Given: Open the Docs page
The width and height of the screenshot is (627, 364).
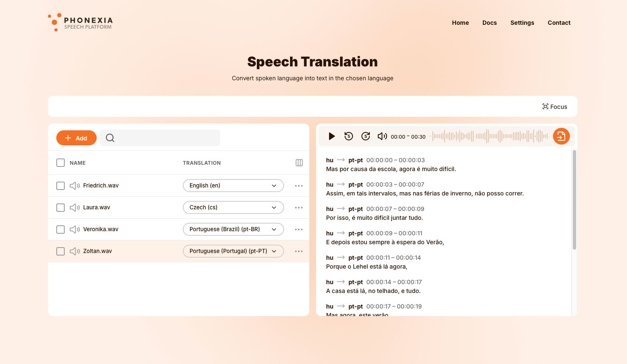Looking at the screenshot, I should pyautogui.click(x=489, y=23).
